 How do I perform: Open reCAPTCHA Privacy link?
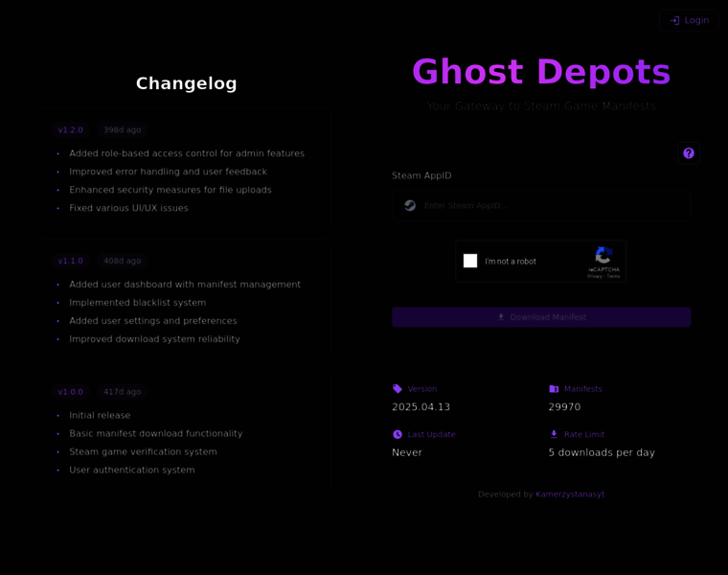594,276
